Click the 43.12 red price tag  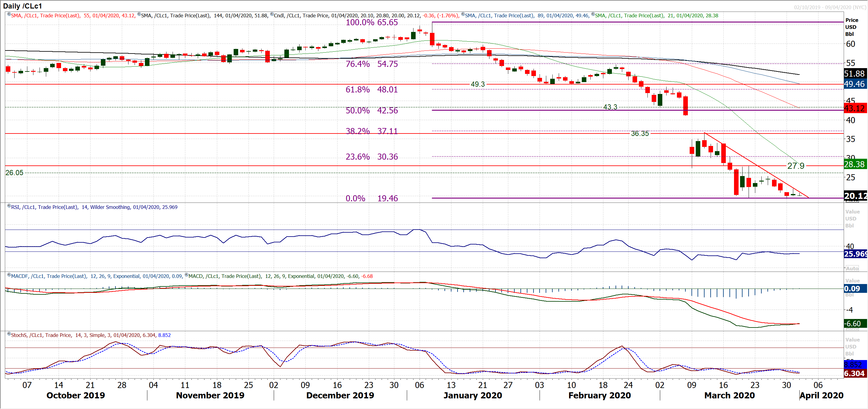tap(855, 108)
